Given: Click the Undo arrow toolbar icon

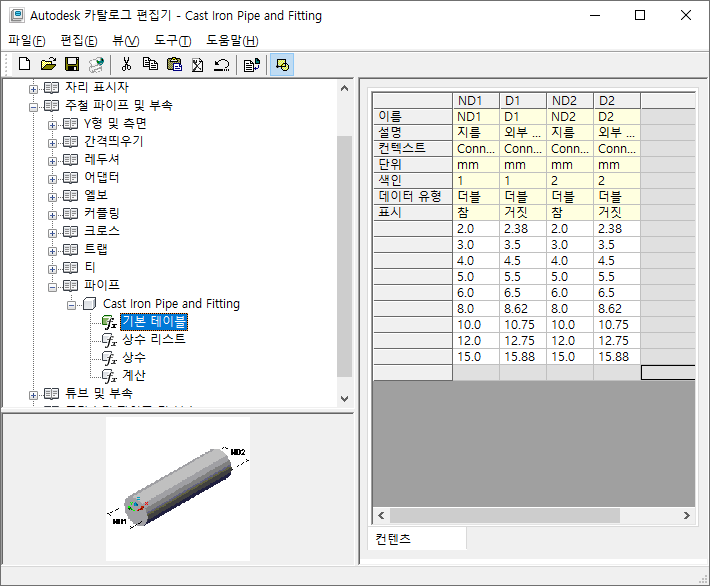Looking at the screenshot, I should (221, 65).
